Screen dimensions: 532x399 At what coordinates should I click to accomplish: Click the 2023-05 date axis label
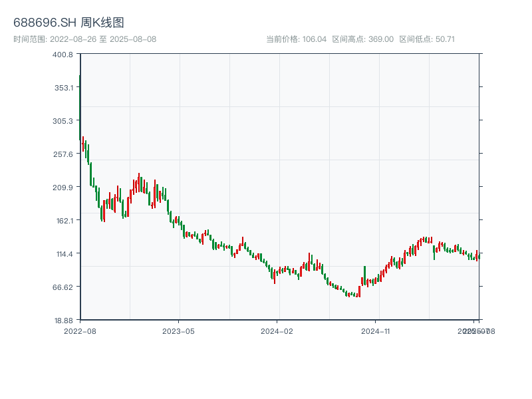pyautogui.click(x=178, y=331)
